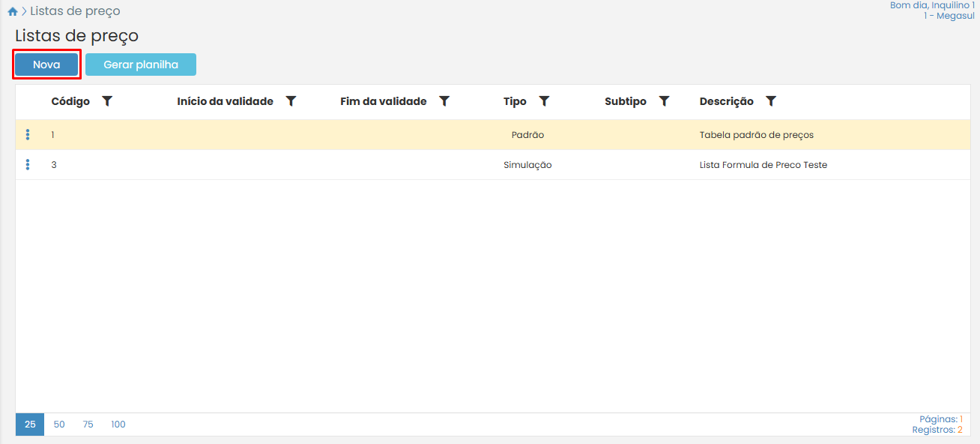
Task: Open actions menu for row code 1
Action: click(x=28, y=135)
